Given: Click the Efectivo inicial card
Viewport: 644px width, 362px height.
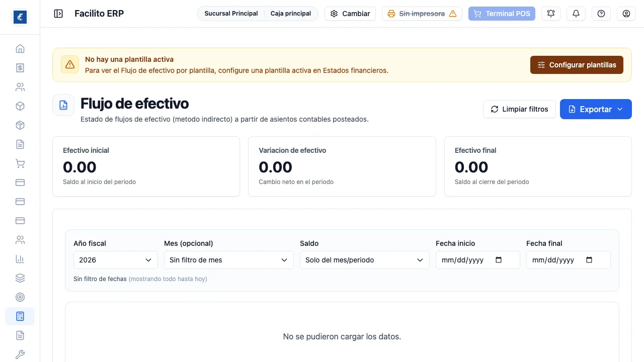Looking at the screenshot, I should (146, 166).
